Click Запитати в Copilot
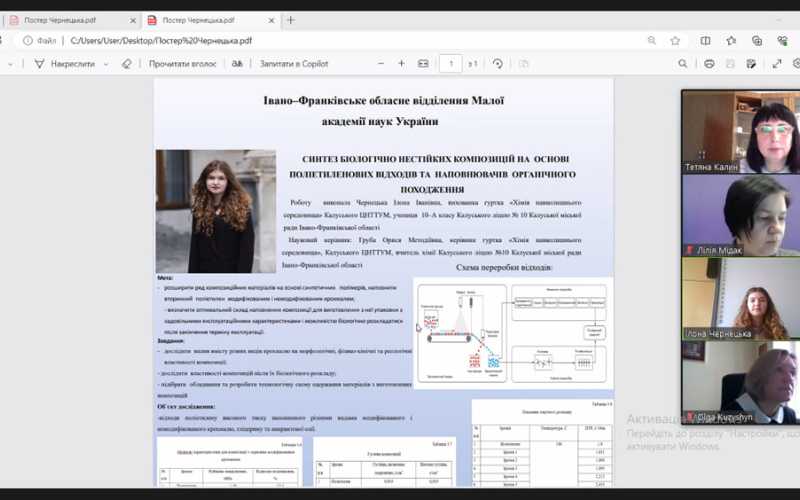 pos(294,64)
